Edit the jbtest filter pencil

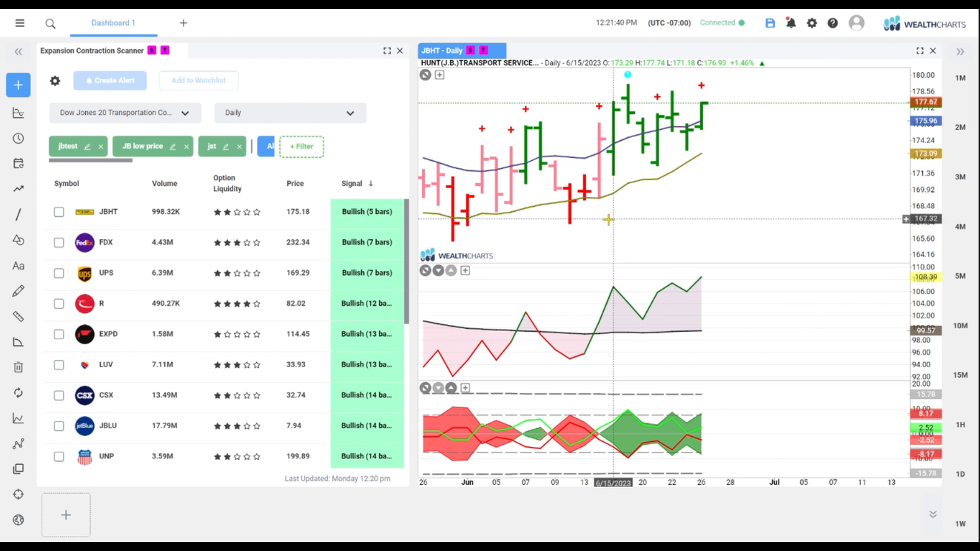pyautogui.click(x=87, y=147)
